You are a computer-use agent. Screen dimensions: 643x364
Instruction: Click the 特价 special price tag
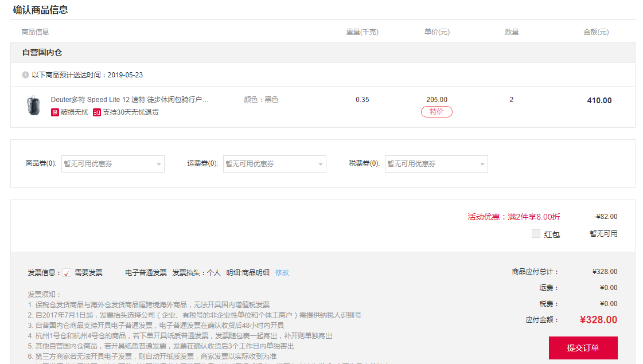click(437, 112)
